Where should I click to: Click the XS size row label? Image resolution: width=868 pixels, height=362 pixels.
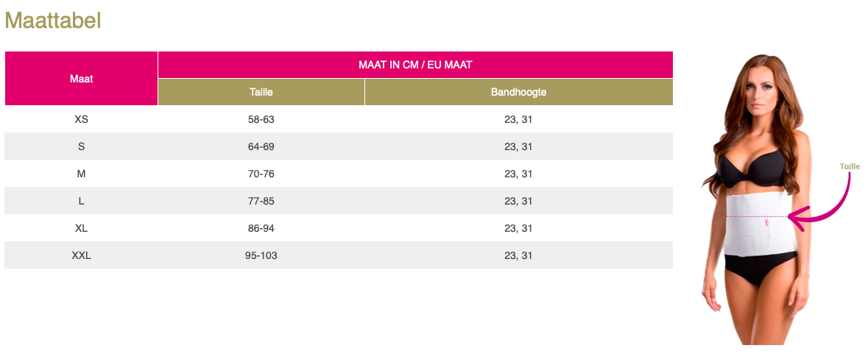[x=81, y=119]
